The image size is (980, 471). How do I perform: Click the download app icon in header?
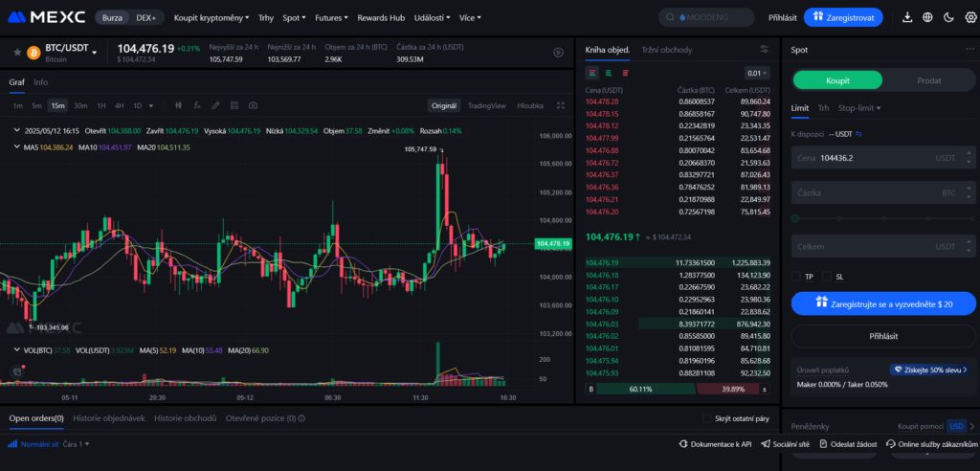pos(907,17)
